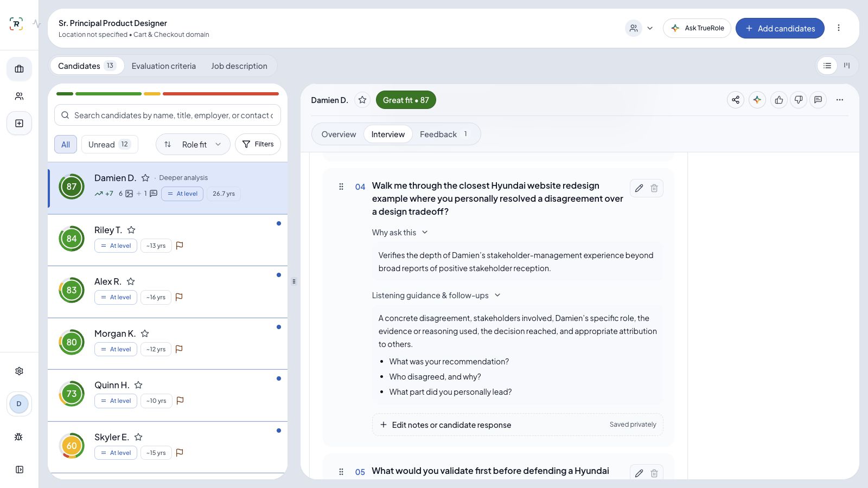
Task: Star Alex R. candidate
Action: (x=131, y=281)
